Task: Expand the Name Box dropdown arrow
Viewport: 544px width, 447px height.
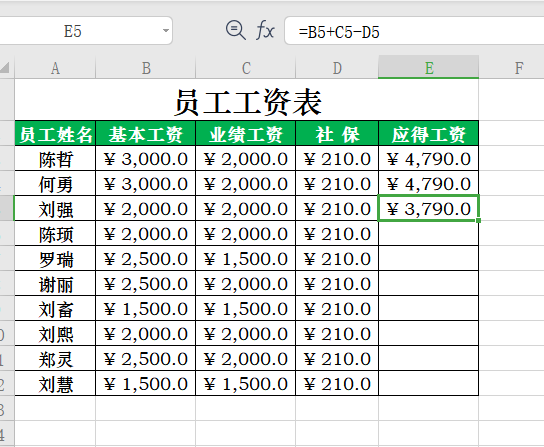Action: coord(166,31)
